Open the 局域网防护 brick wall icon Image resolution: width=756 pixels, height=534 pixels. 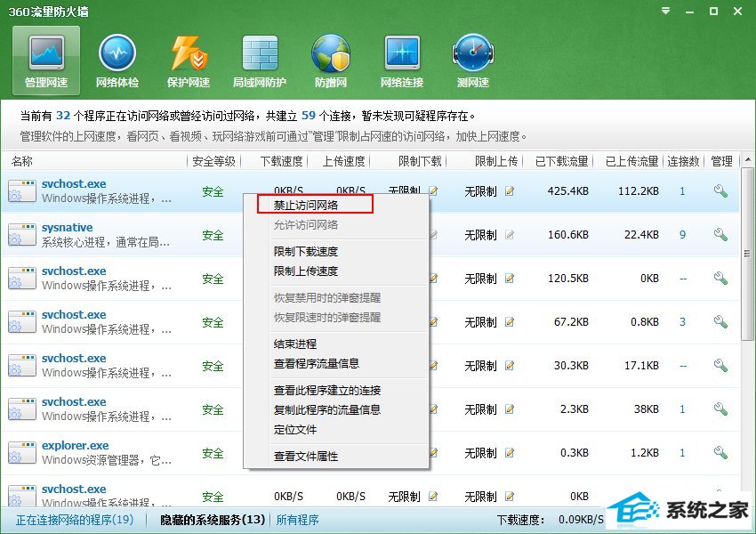(260, 61)
